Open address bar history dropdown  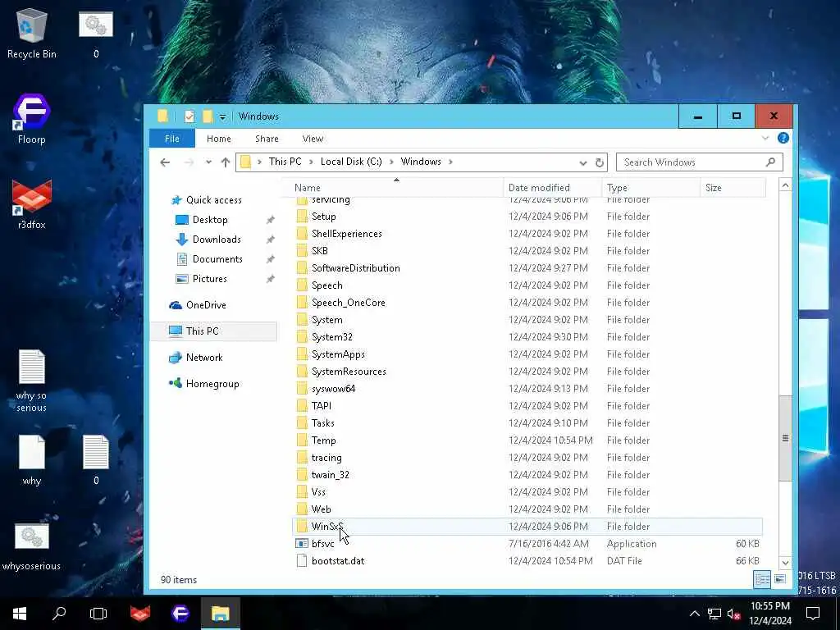pyautogui.click(x=583, y=162)
